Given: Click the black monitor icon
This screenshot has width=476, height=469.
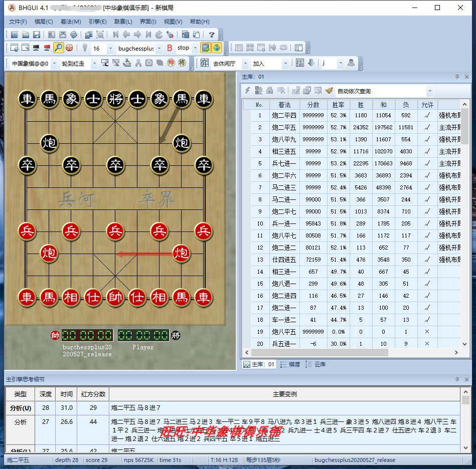Looking at the screenshot, I should pyautogui.click(x=36, y=48).
